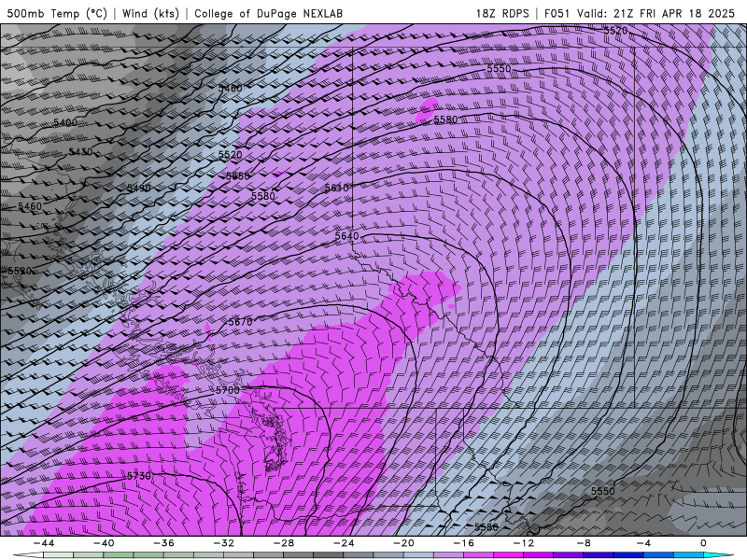Click the 5730 height contour label

tap(139, 476)
